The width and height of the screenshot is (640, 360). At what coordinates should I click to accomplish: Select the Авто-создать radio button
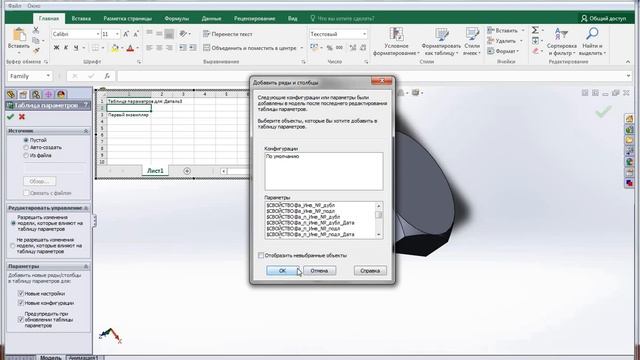point(26,147)
